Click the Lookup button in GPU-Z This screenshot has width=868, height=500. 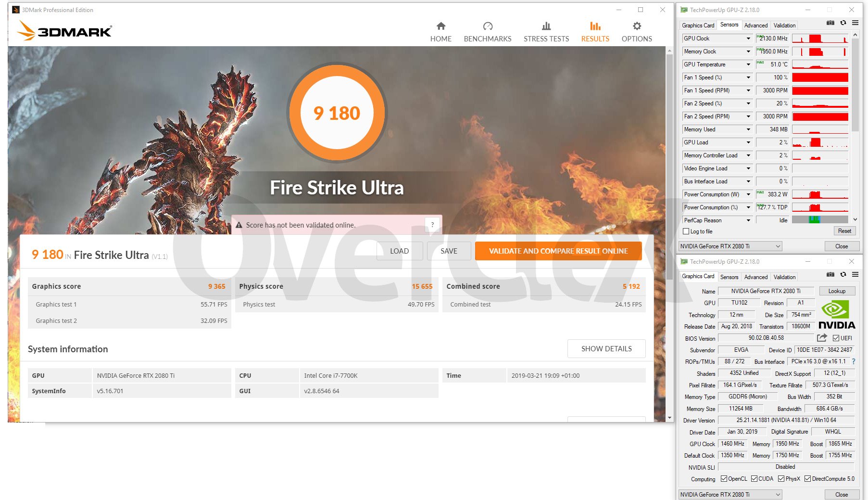[x=837, y=291]
